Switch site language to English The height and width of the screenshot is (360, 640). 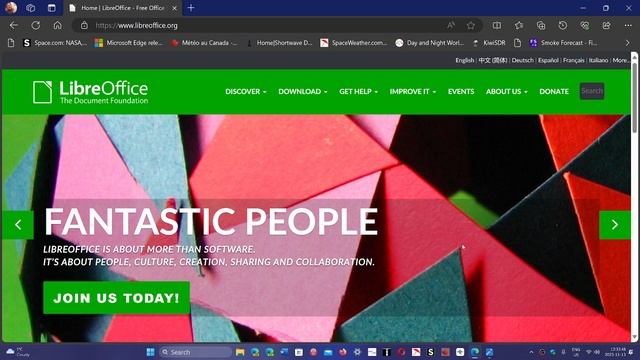[x=464, y=60]
